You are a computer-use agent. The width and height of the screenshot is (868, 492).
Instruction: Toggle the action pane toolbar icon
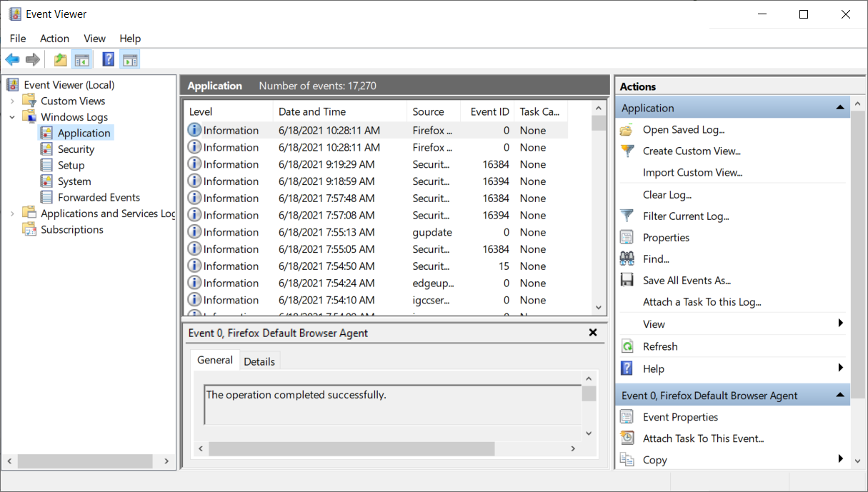(x=130, y=59)
